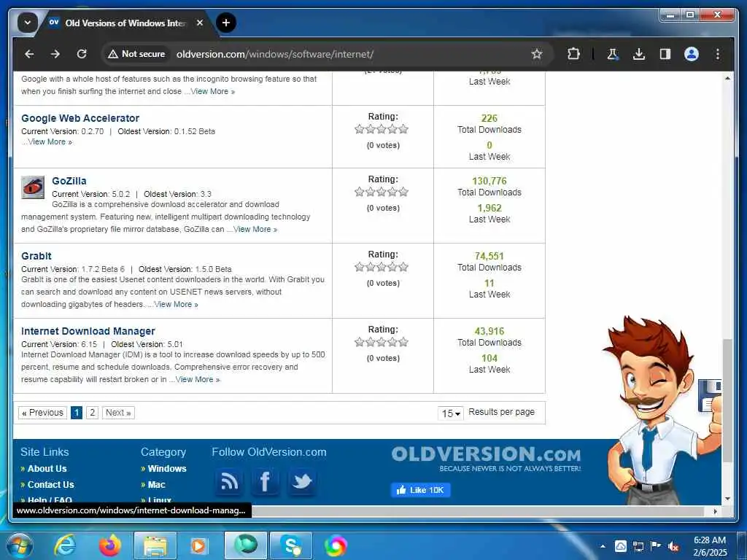The height and width of the screenshot is (560, 747).
Task: Open the media player taskbar icon
Action: coord(198,545)
